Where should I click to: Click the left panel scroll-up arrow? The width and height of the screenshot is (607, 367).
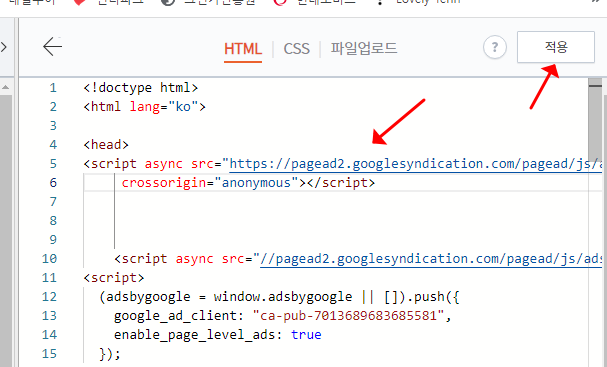tap(5, 87)
